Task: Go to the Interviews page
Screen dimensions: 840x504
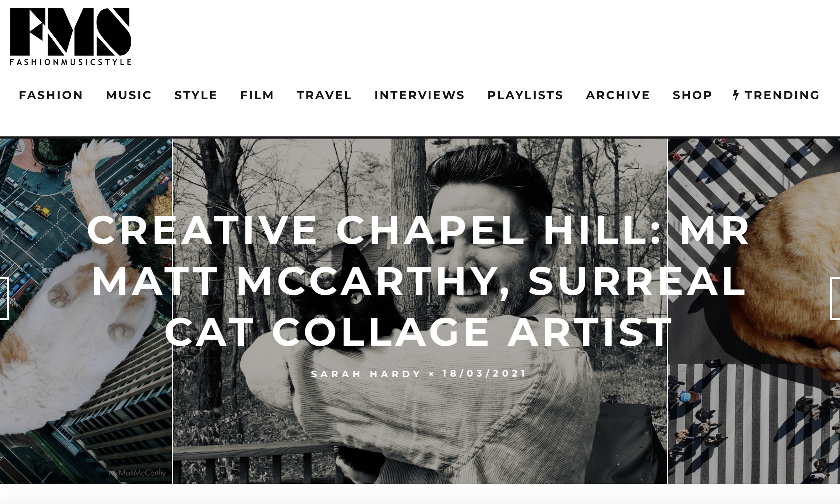Action: [x=420, y=95]
